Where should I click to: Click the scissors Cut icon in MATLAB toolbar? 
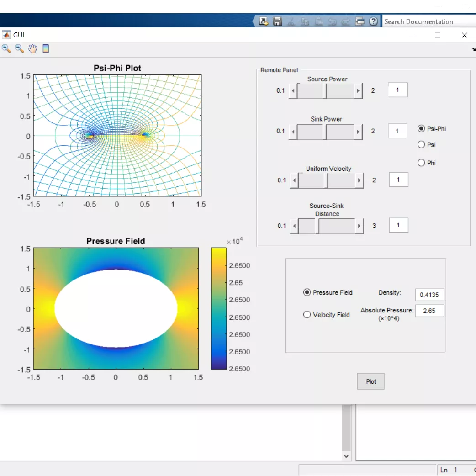(x=291, y=21)
